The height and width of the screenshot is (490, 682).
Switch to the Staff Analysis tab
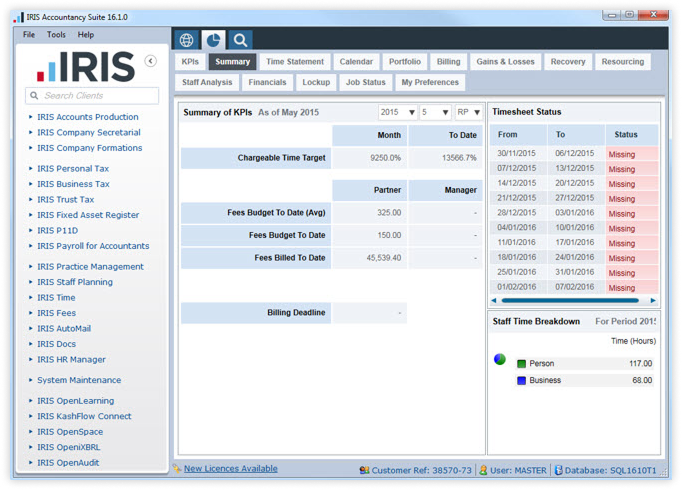[207, 82]
